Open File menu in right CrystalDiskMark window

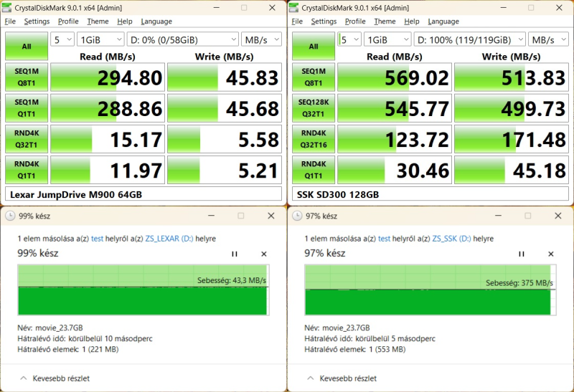coord(297,21)
